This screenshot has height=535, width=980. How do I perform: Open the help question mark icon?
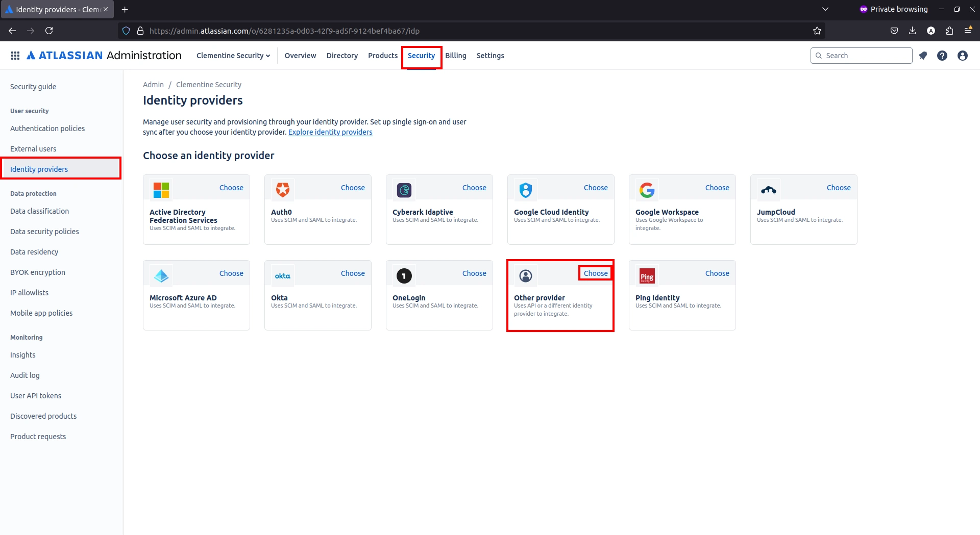942,55
